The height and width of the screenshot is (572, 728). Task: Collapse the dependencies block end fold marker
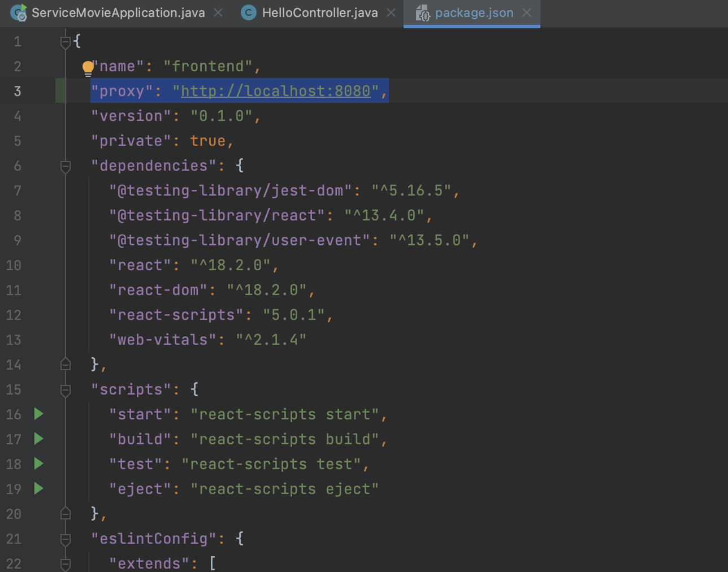[x=66, y=364]
